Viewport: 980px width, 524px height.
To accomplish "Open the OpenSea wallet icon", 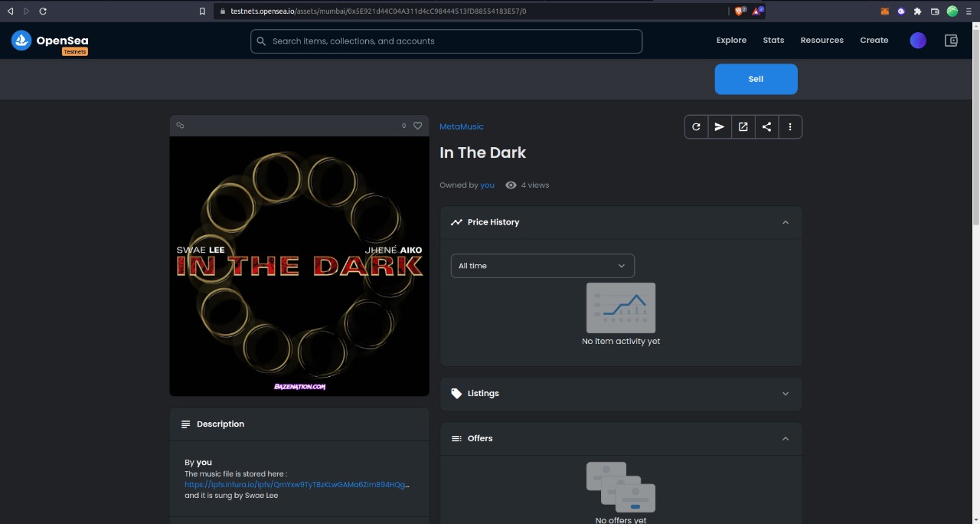I will coord(951,41).
